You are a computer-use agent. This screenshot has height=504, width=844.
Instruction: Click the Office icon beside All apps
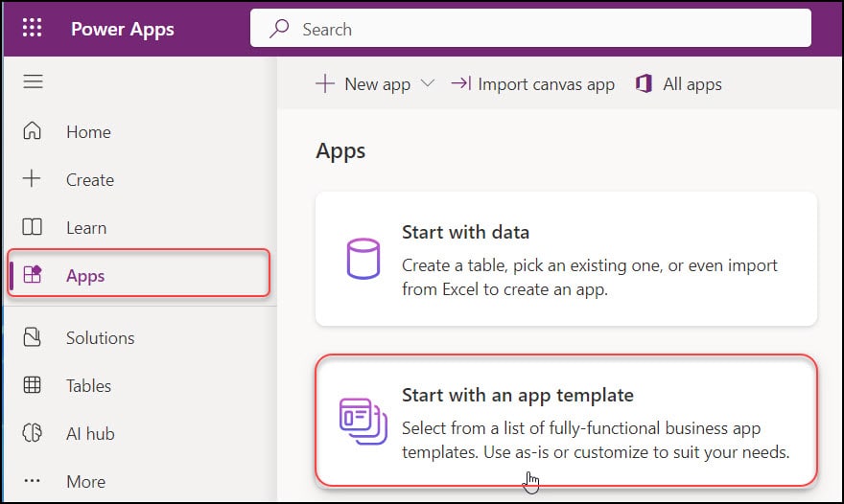click(x=644, y=83)
